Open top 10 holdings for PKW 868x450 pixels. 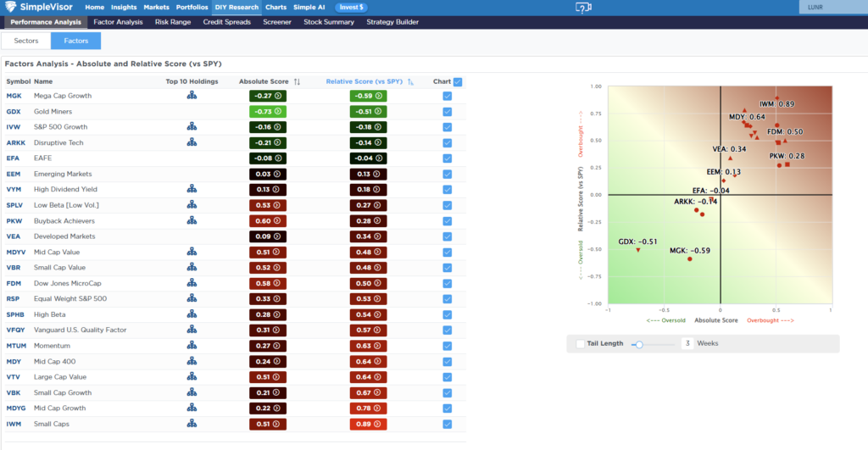click(x=192, y=220)
